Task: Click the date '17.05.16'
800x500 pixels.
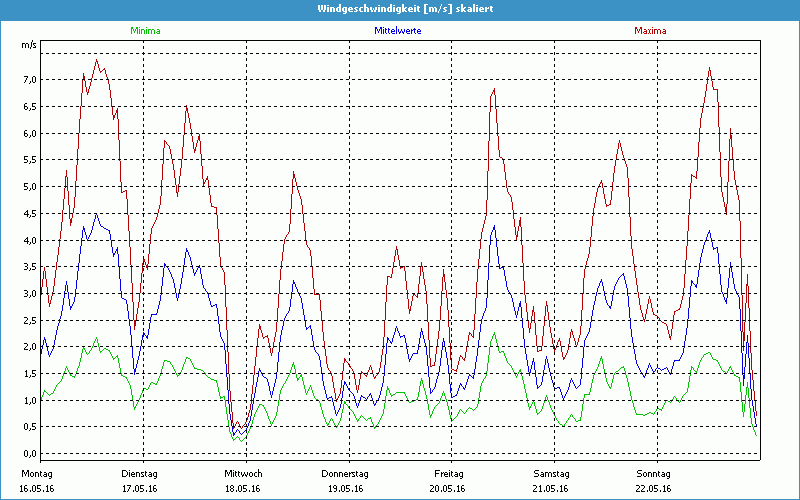Action: click(x=139, y=488)
